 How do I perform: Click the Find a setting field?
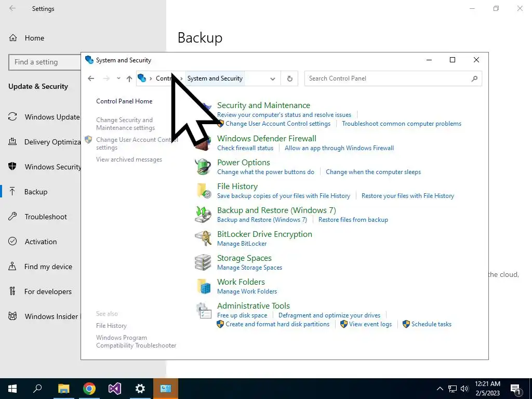pos(45,62)
